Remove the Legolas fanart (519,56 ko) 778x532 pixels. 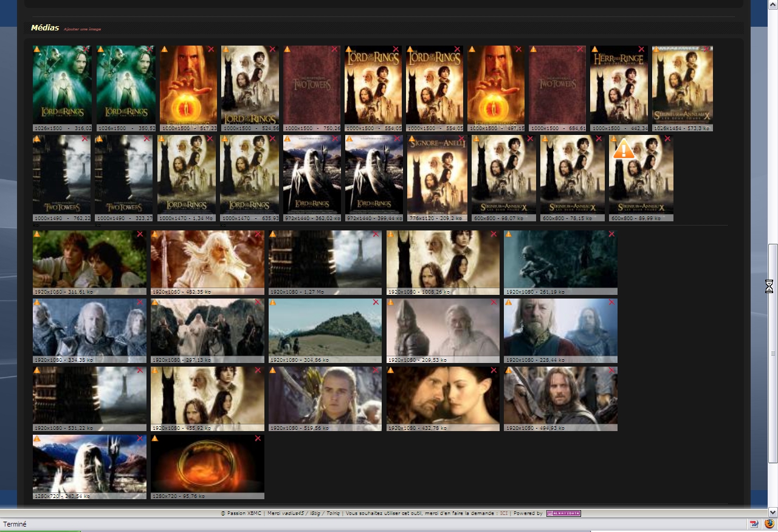pos(376,370)
